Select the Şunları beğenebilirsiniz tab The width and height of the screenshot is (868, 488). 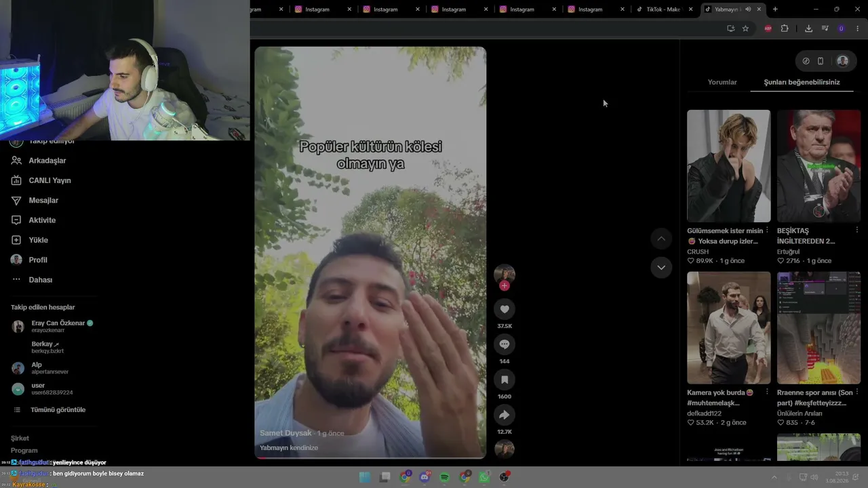click(802, 82)
